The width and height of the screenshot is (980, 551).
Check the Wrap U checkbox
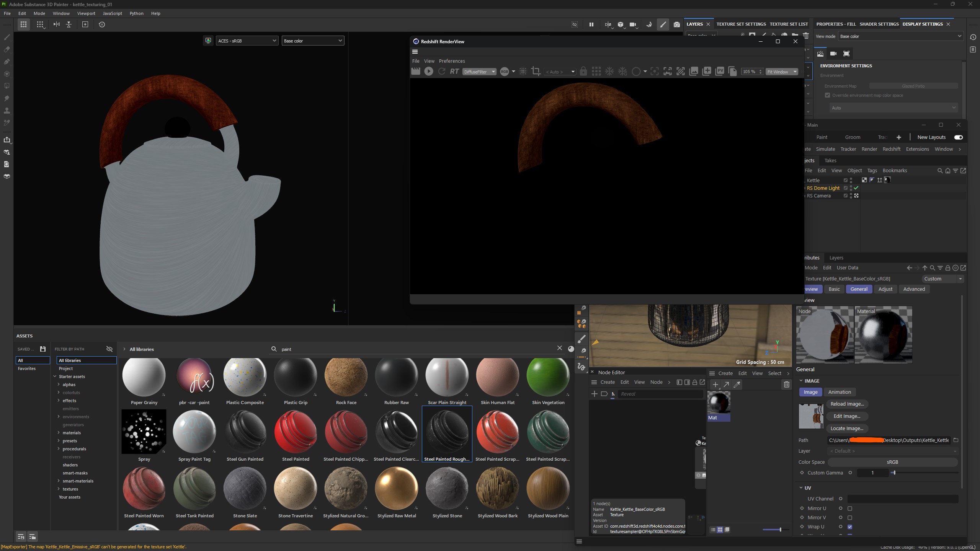pyautogui.click(x=850, y=527)
